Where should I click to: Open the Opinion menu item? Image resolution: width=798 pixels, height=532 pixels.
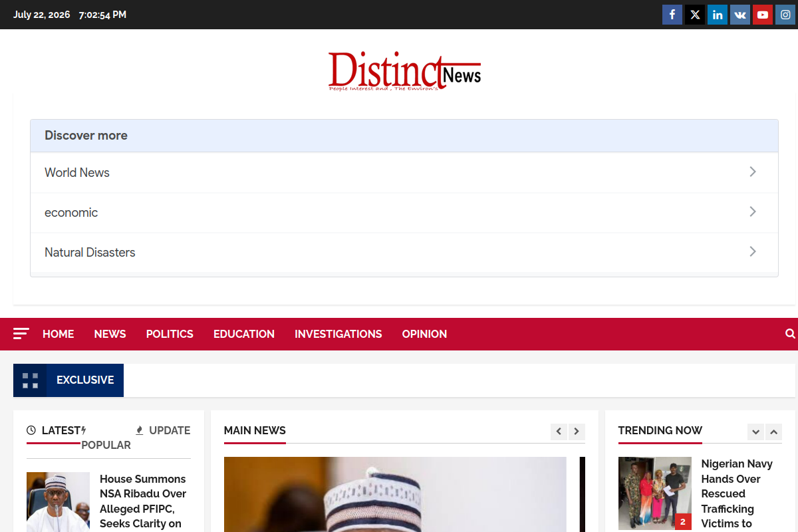[424, 334]
